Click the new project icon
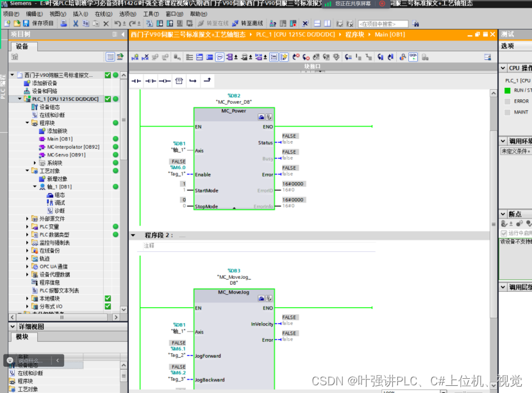Screen dimensions: 532x393 [7, 24]
